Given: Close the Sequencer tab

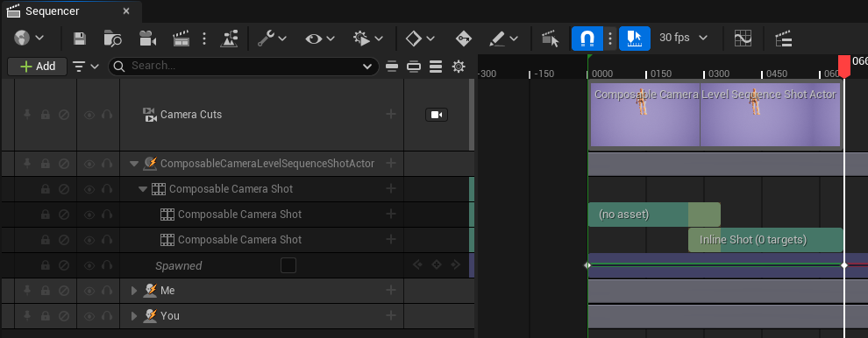Looking at the screenshot, I should click(x=127, y=11).
